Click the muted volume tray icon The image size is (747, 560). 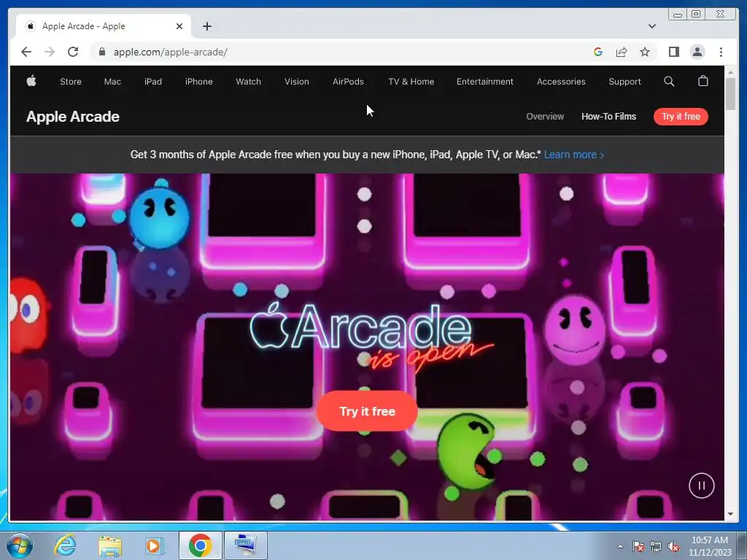[x=673, y=546]
